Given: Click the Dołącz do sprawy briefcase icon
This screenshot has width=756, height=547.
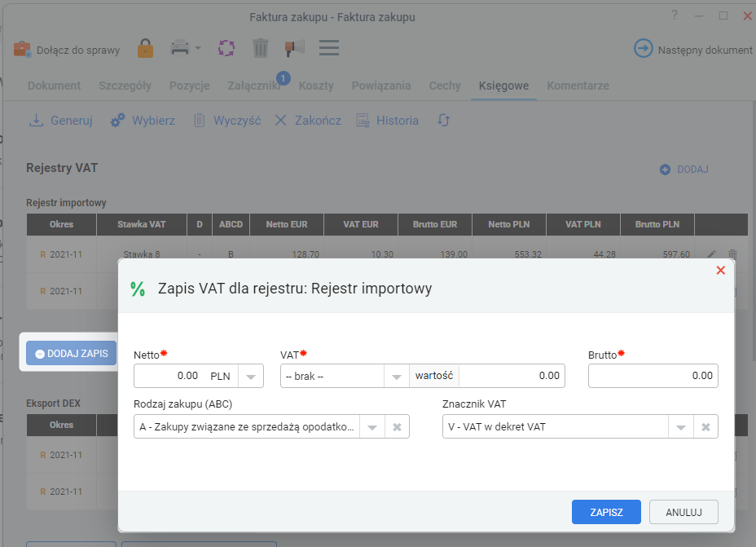Looking at the screenshot, I should [x=22, y=49].
